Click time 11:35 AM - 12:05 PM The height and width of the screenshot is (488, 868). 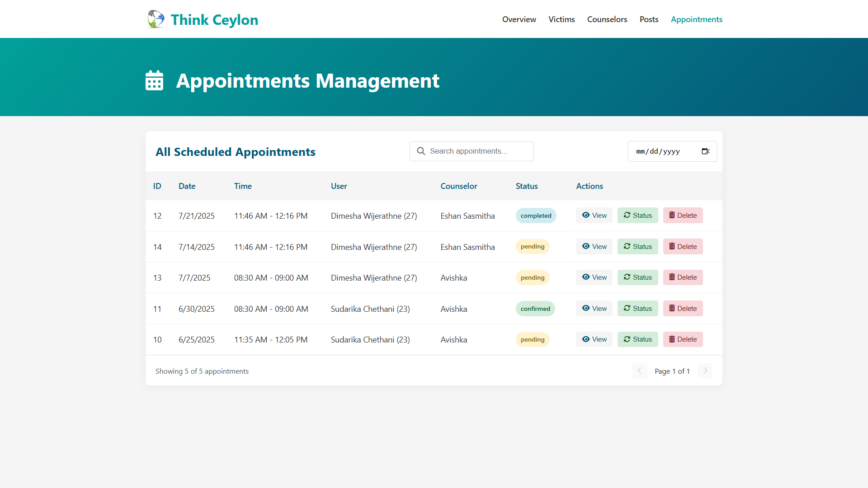(271, 340)
